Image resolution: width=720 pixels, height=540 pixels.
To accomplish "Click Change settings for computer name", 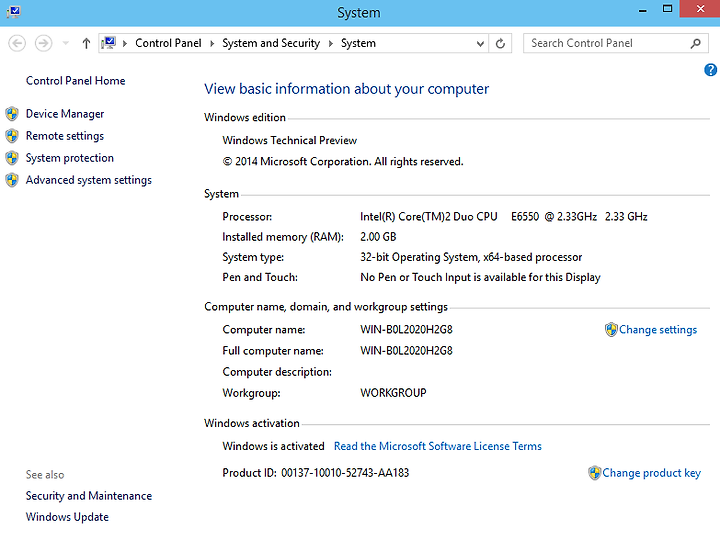I will pos(658,330).
